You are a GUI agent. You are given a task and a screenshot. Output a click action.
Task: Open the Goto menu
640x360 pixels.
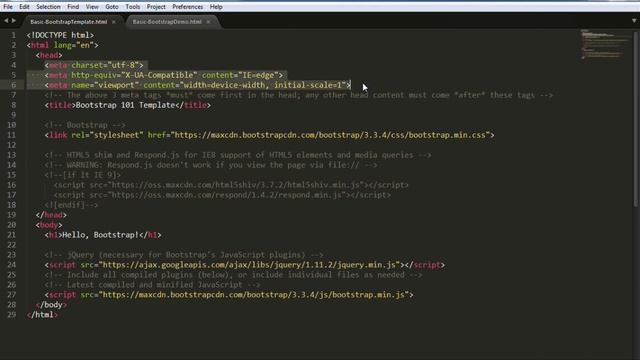coord(111,7)
